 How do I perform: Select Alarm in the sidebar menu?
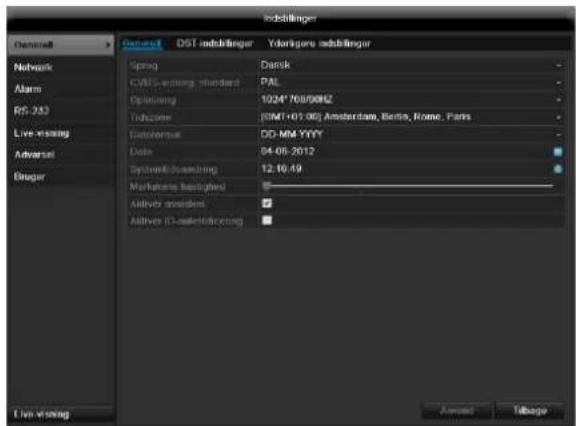(x=61, y=89)
